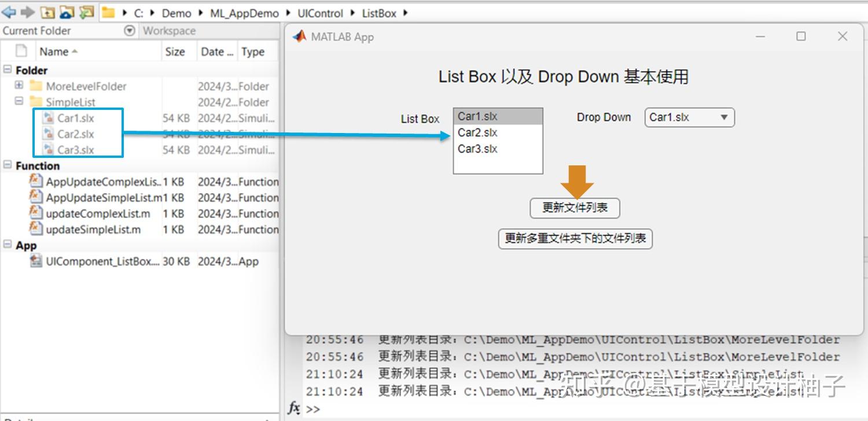The width and height of the screenshot is (868, 421).
Task: Click the Simulink model icon beside Car2.slx
Action: 49,134
